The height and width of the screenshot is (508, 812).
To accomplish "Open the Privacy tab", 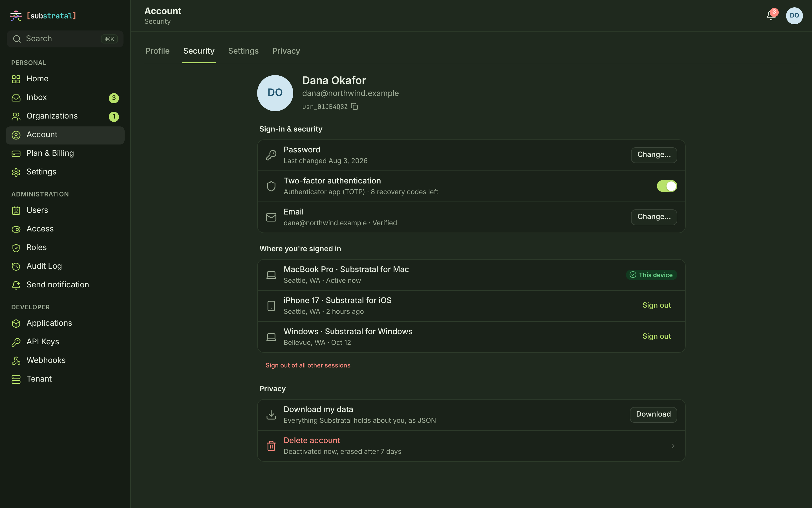I will click(x=286, y=51).
